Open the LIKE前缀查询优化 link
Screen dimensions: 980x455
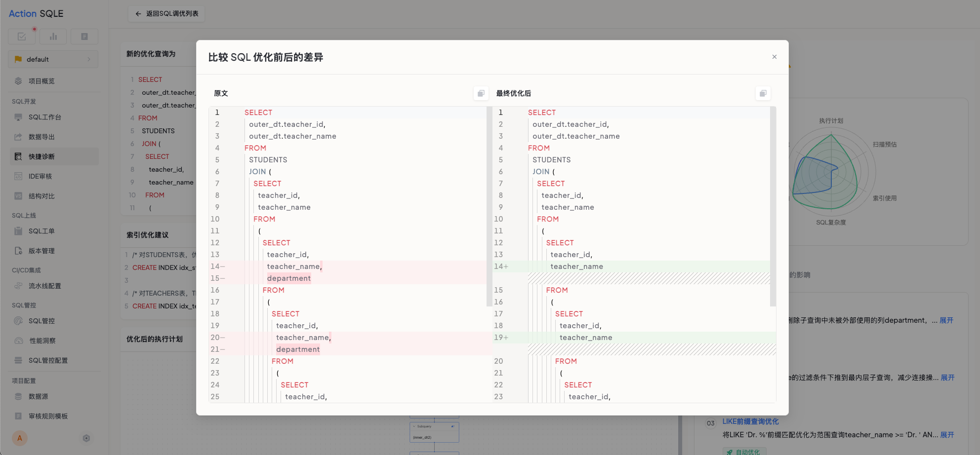tap(750, 421)
